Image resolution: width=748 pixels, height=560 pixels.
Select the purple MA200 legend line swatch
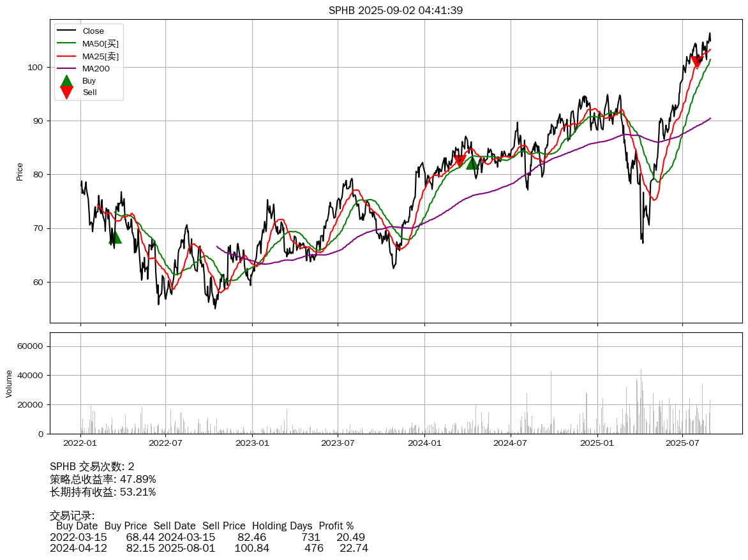66,68
